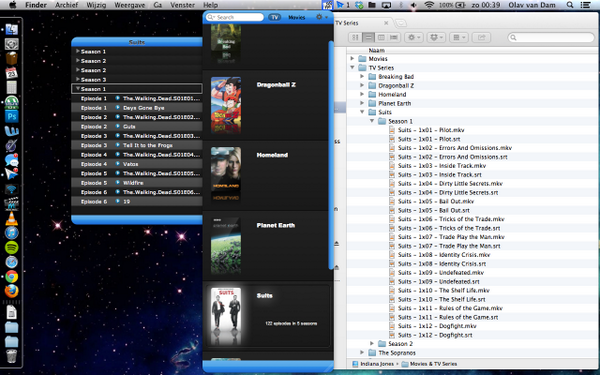Expand Season 3 in Suits window
The height and width of the screenshot is (375, 600).
78,79
